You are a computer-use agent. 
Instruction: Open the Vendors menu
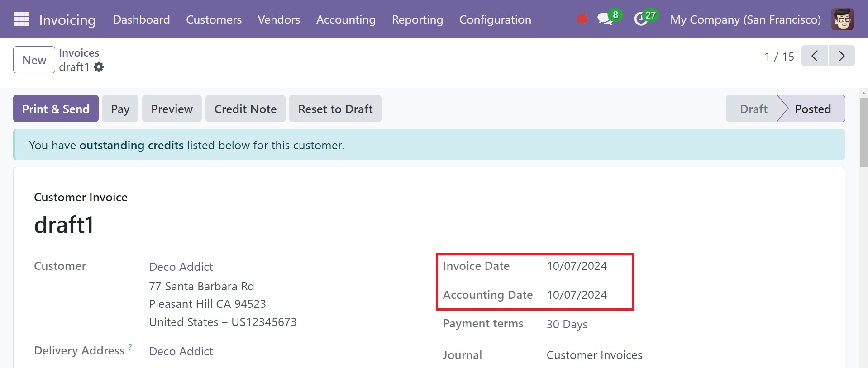pyautogui.click(x=279, y=19)
